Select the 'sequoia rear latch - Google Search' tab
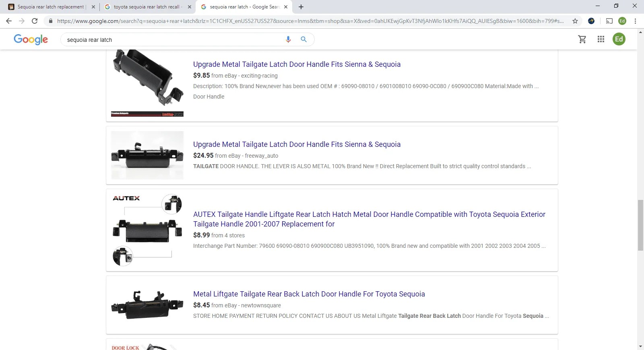Image resolution: width=644 pixels, height=350 pixels. 244,7
